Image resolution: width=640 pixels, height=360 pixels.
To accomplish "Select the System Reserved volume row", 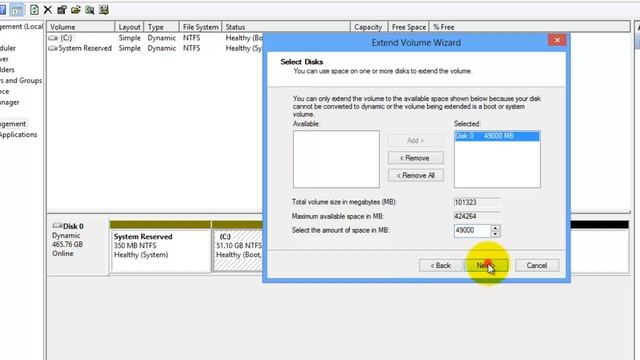I will coord(155,48).
